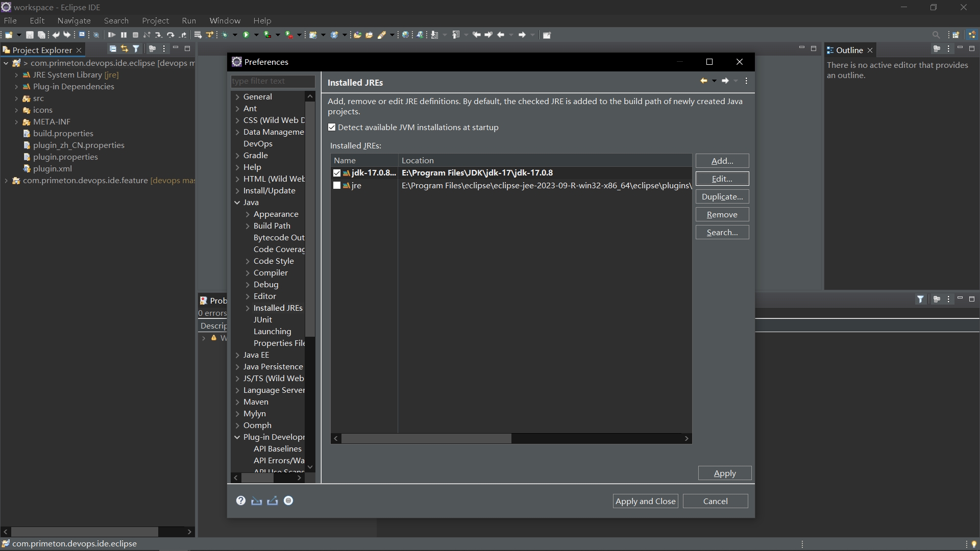Click Apply and Close button

click(645, 501)
